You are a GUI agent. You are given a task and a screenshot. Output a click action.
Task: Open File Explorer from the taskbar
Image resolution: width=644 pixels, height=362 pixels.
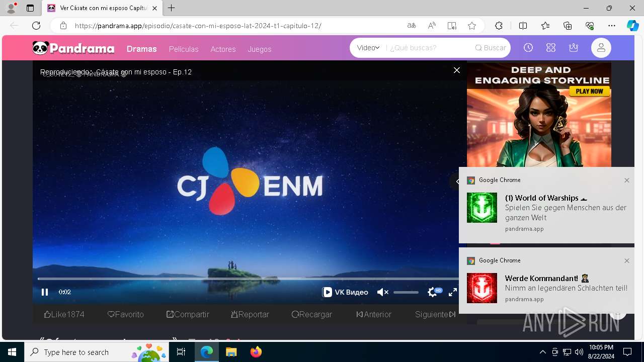231,352
